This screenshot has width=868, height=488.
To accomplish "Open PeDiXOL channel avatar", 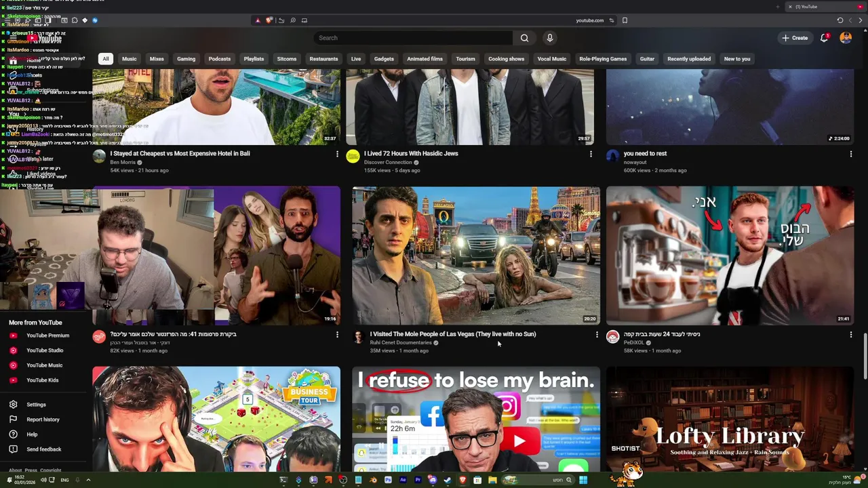I will 612,337.
